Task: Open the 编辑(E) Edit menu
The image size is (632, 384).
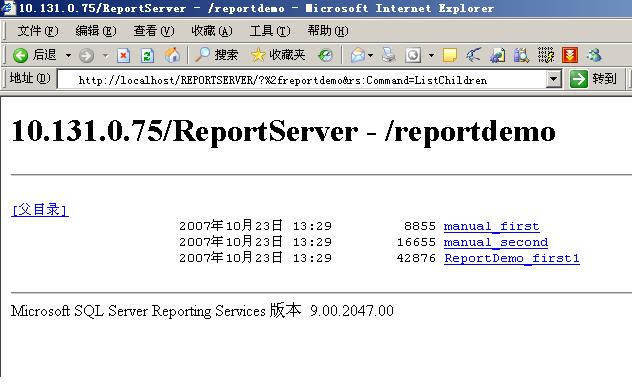Action: pyautogui.click(x=96, y=31)
